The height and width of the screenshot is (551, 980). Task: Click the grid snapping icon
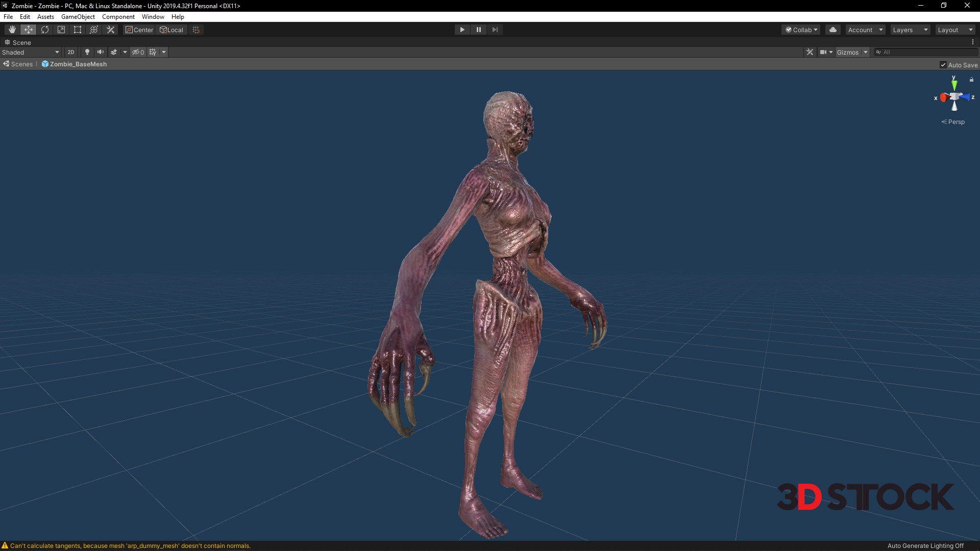[196, 30]
